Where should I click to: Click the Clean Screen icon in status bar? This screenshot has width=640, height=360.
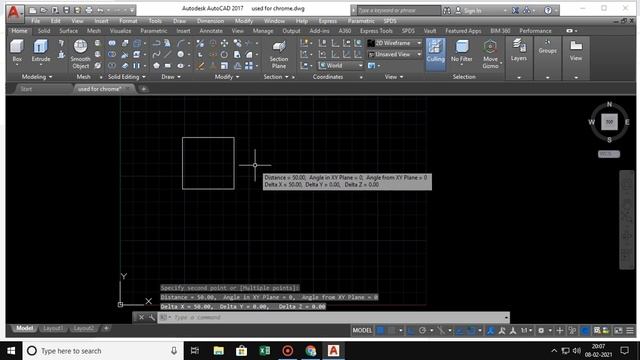(x=619, y=330)
